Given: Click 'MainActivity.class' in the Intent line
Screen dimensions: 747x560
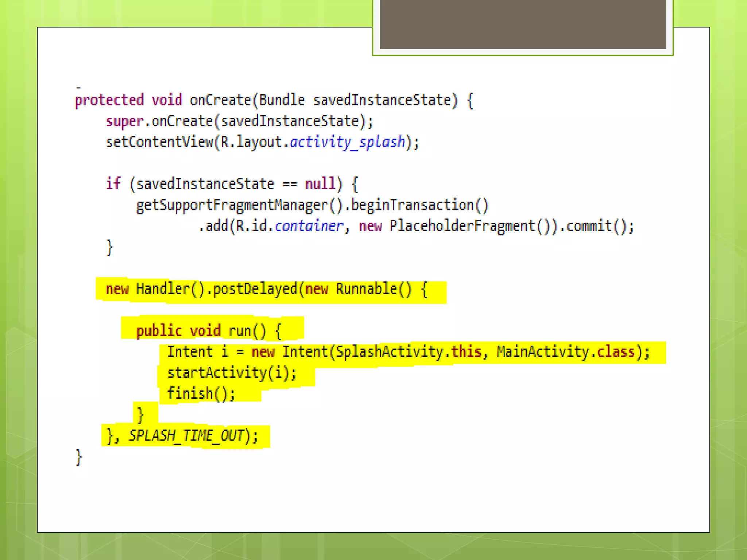Looking at the screenshot, I should point(565,352).
